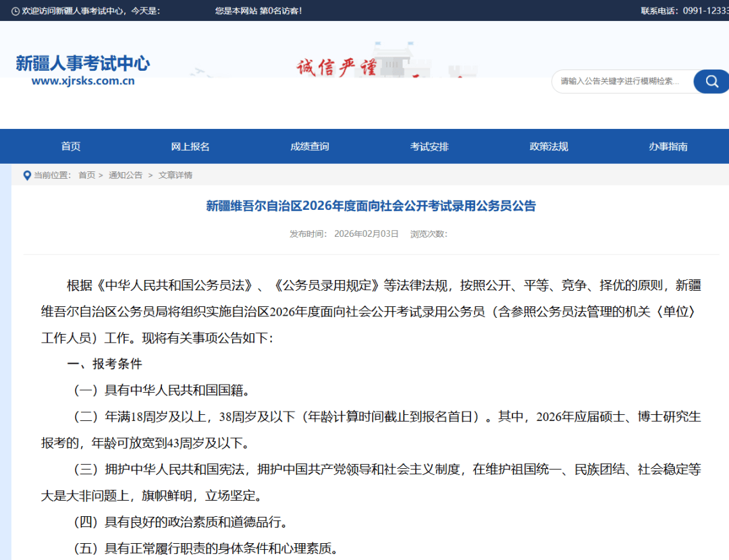Go to 成绩查询 in the navigation bar
This screenshot has width=729, height=560.
click(x=310, y=146)
